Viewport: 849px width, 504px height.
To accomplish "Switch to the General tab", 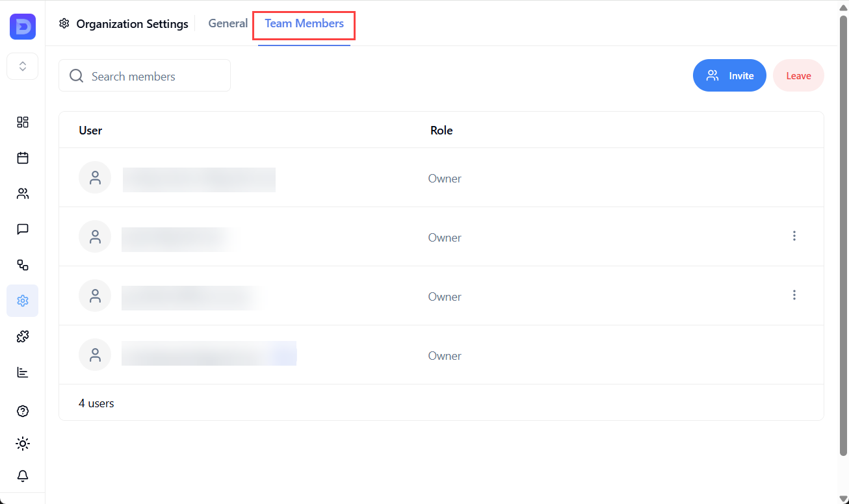I will pyautogui.click(x=228, y=23).
